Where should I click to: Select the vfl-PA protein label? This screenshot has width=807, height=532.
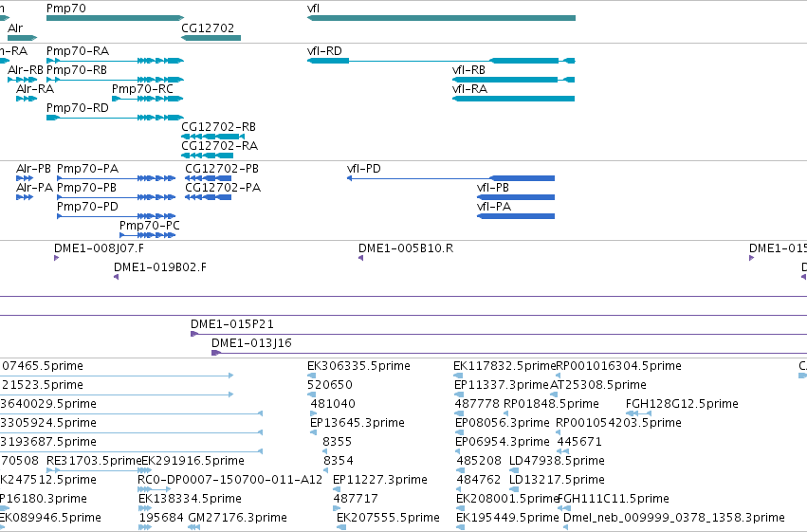494,207
